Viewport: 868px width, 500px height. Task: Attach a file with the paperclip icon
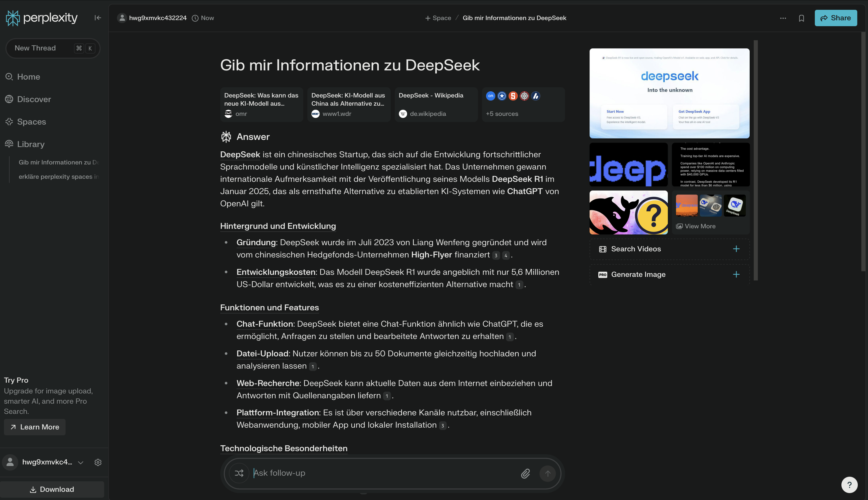(526, 474)
